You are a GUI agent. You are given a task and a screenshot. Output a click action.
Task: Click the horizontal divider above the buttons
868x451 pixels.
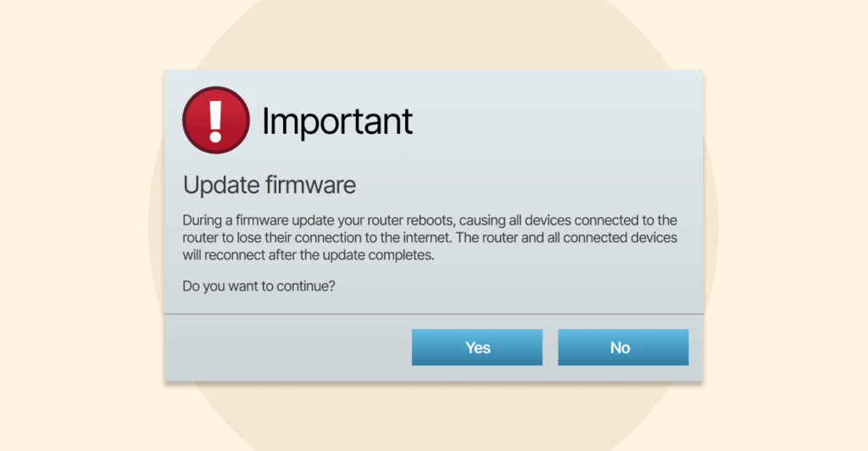[x=433, y=315]
